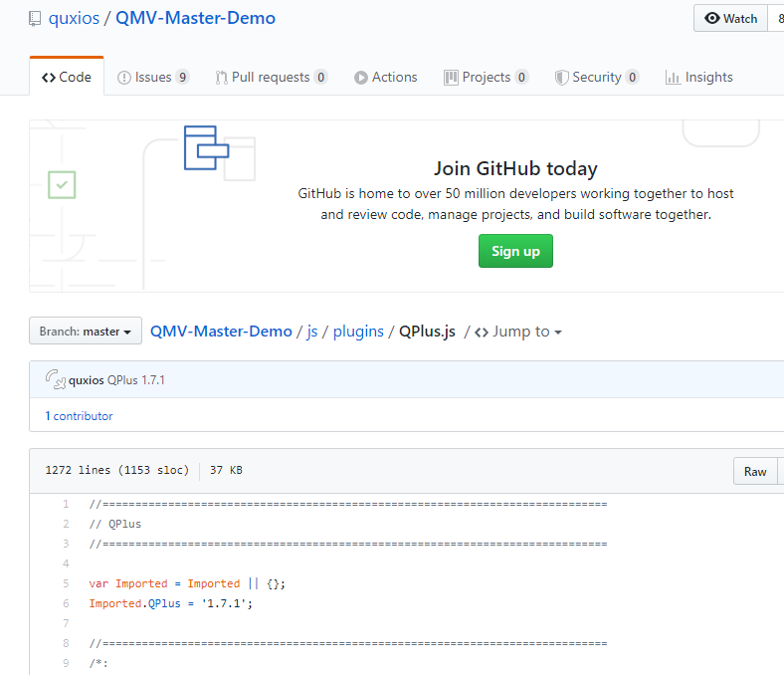
Task: Click line number 2
Action: coord(66,524)
